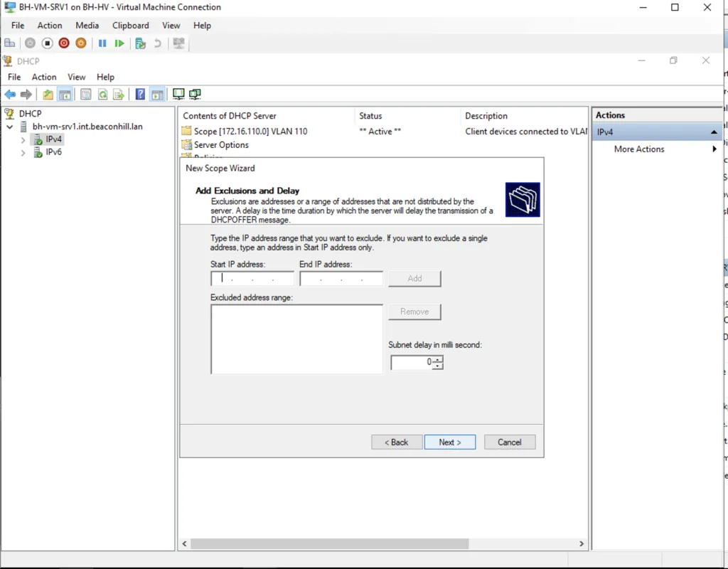Go back using the DHCP blue arrow
This screenshot has width=728, height=569.
(10, 95)
